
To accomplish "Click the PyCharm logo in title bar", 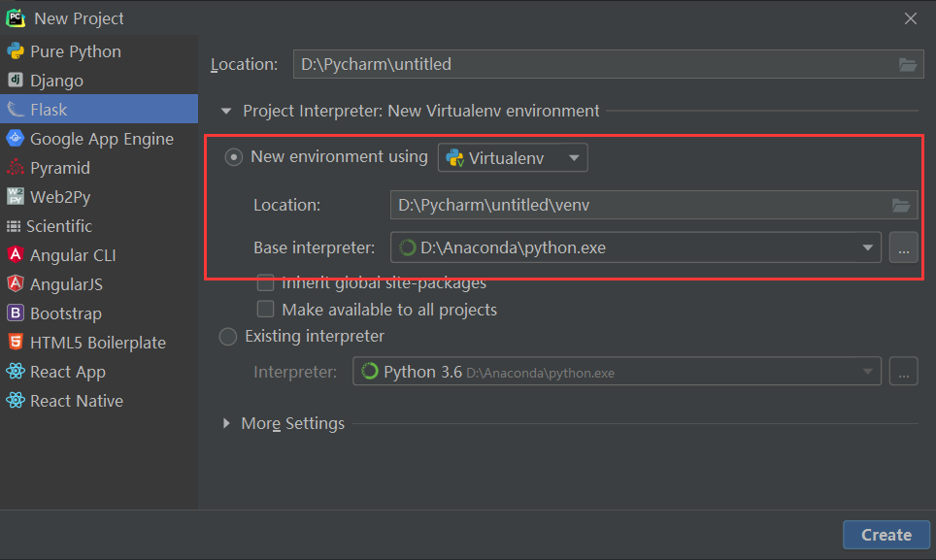I will pos(16,17).
